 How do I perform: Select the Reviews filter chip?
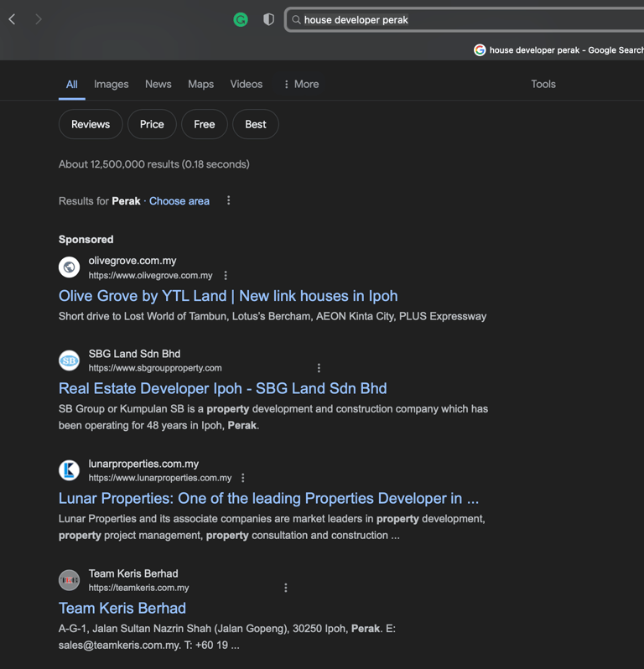pyautogui.click(x=91, y=124)
